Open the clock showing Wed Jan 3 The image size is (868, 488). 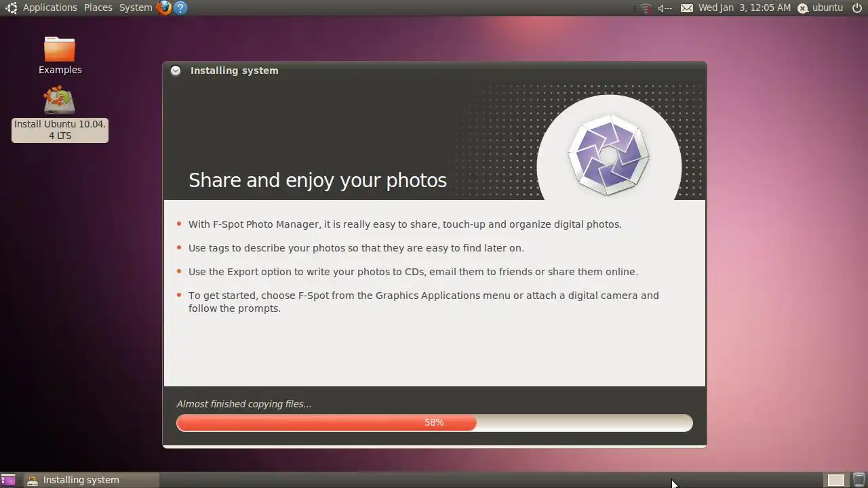point(745,7)
